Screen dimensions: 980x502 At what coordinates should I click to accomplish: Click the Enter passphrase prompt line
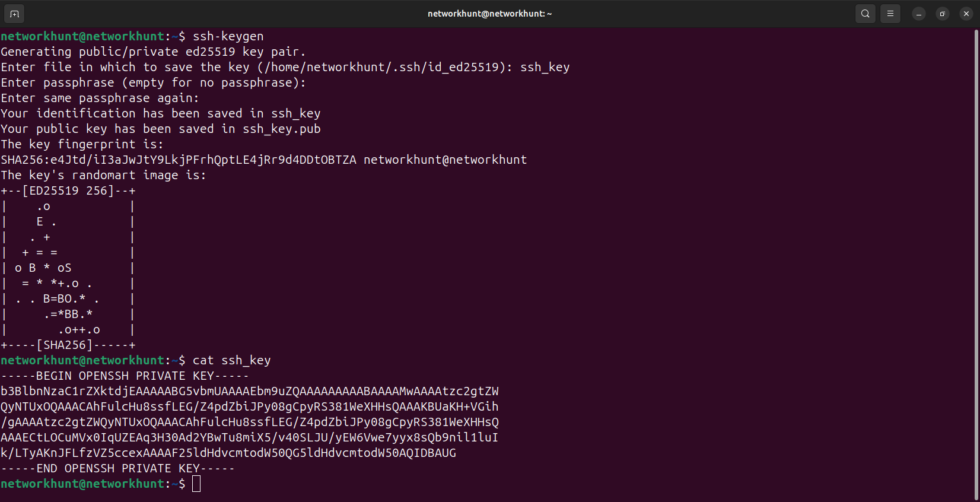click(154, 83)
